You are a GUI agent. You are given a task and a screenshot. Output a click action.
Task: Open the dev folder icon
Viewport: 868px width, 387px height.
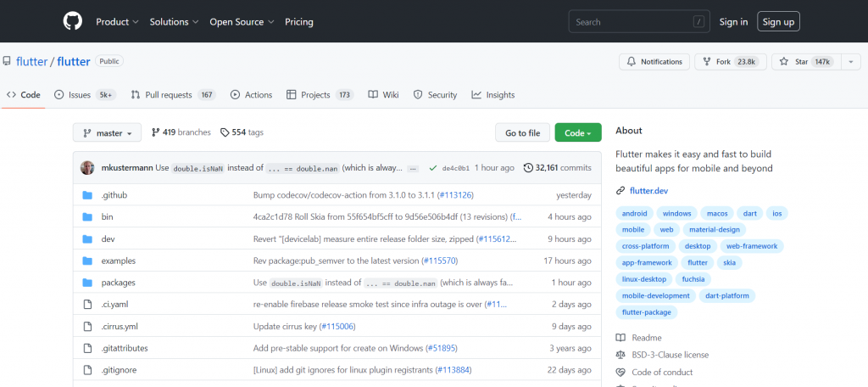tap(87, 239)
